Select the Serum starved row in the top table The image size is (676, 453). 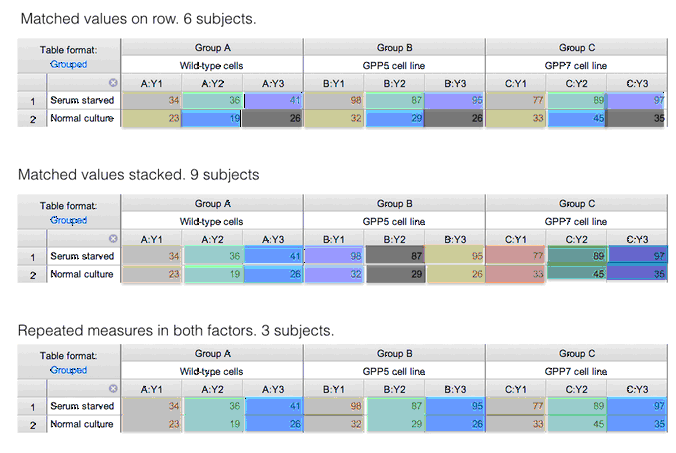pos(82,101)
